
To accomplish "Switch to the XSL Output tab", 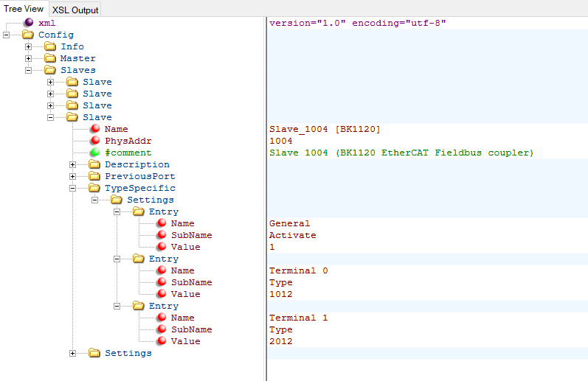I will (75, 10).
